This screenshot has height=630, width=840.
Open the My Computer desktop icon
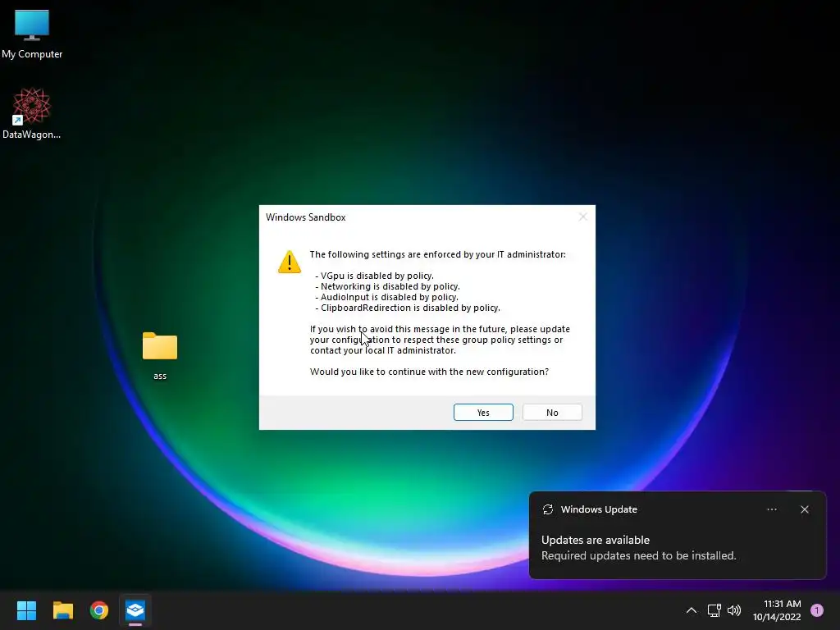point(32,34)
